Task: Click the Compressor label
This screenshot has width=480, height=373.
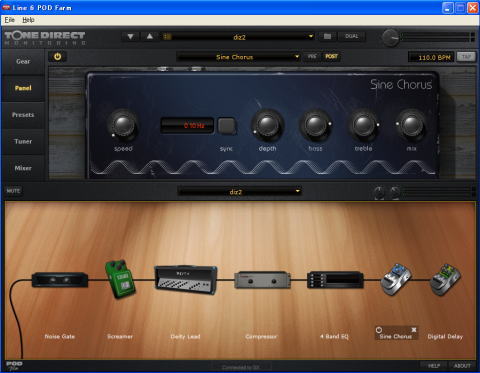Action: point(261,337)
